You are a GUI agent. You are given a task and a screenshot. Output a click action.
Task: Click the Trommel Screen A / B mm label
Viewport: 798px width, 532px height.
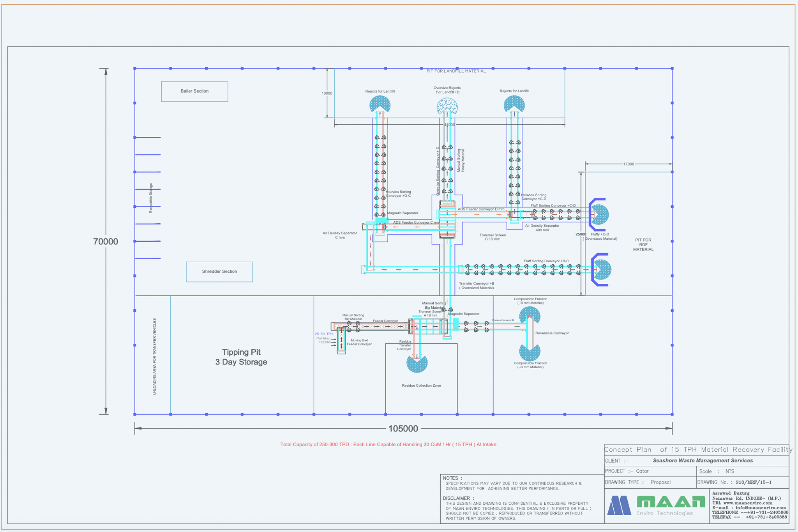[x=431, y=313]
